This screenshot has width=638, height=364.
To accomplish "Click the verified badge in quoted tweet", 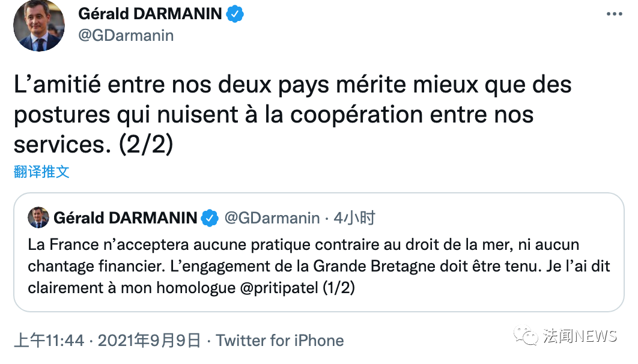I will pyautogui.click(x=209, y=218).
